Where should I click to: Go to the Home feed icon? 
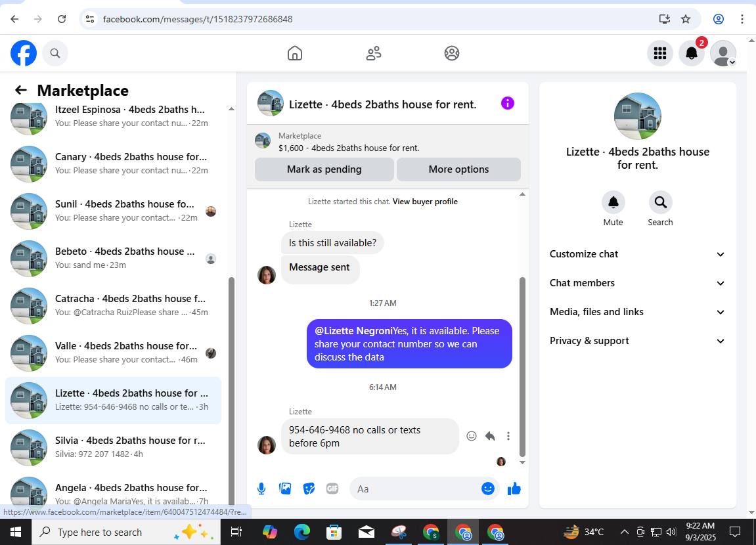(x=295, y=53)
